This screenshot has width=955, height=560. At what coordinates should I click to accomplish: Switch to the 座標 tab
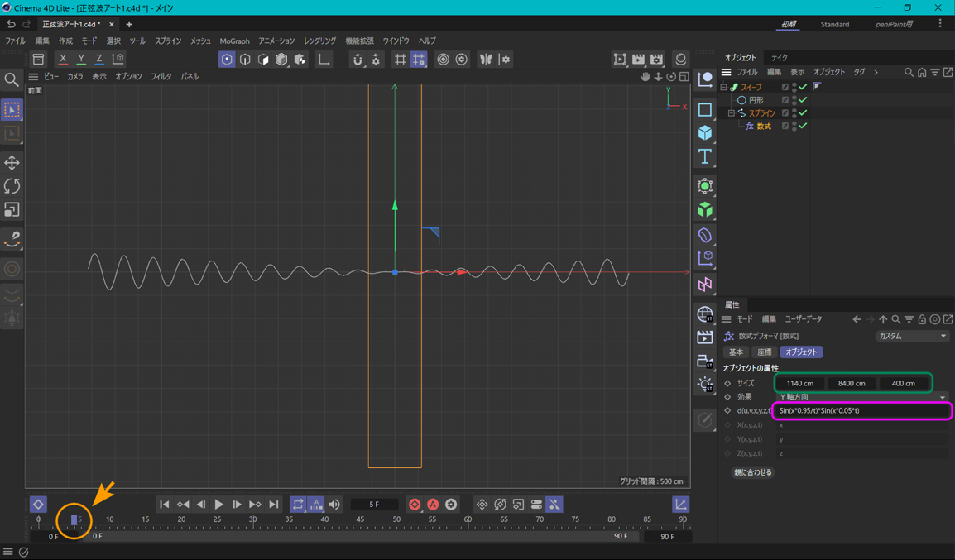pos(764,352)
